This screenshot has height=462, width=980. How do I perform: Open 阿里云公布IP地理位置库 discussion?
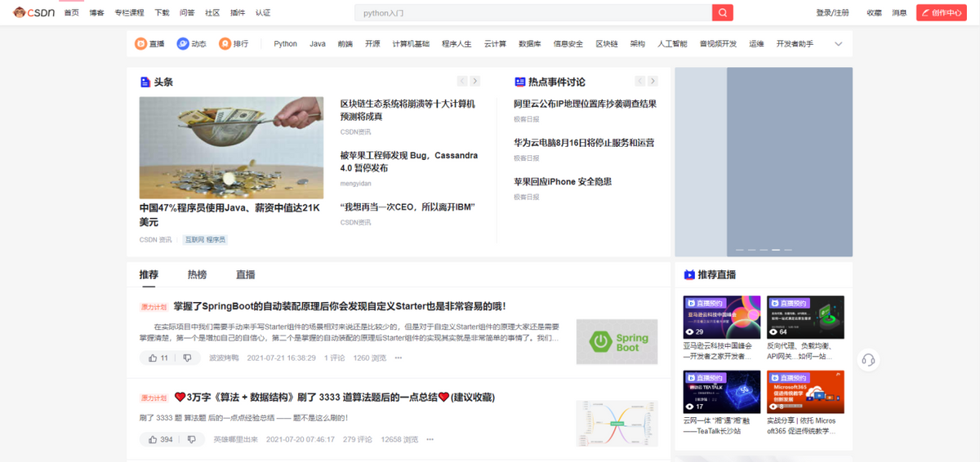[585, 104]
